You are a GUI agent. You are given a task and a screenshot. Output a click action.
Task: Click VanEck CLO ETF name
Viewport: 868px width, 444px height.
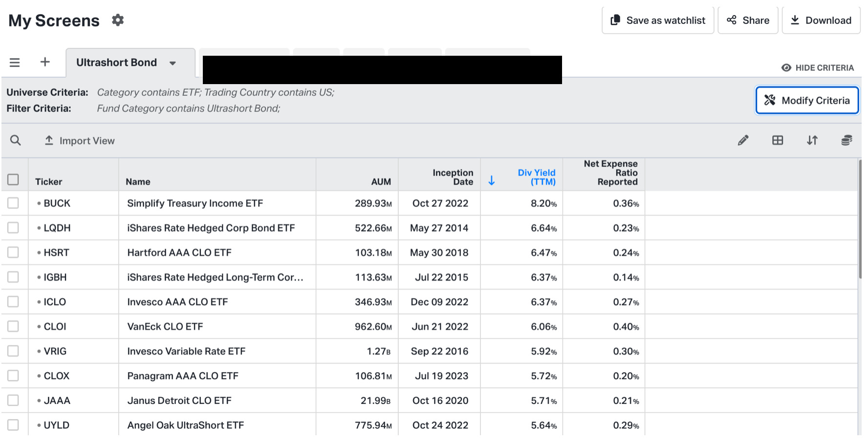point(165,326)
